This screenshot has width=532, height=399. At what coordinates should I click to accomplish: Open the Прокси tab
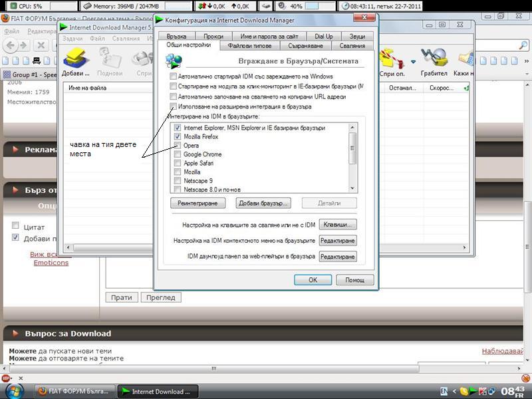pyautogui.click(x=213, y=37)
